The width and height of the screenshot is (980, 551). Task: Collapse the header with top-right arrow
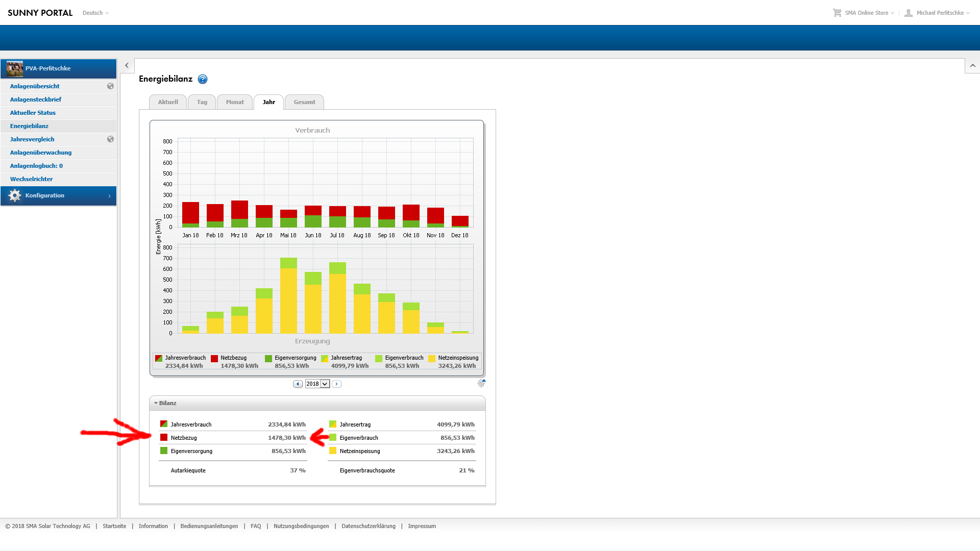pos(972,66)
